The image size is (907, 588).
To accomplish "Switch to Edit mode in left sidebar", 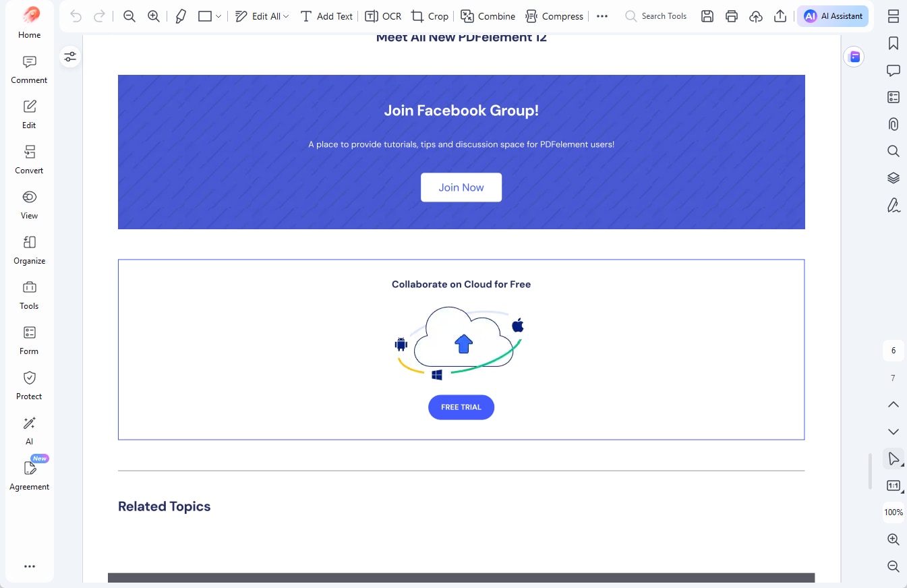I will pyautogui.click(x=30, y=115).
